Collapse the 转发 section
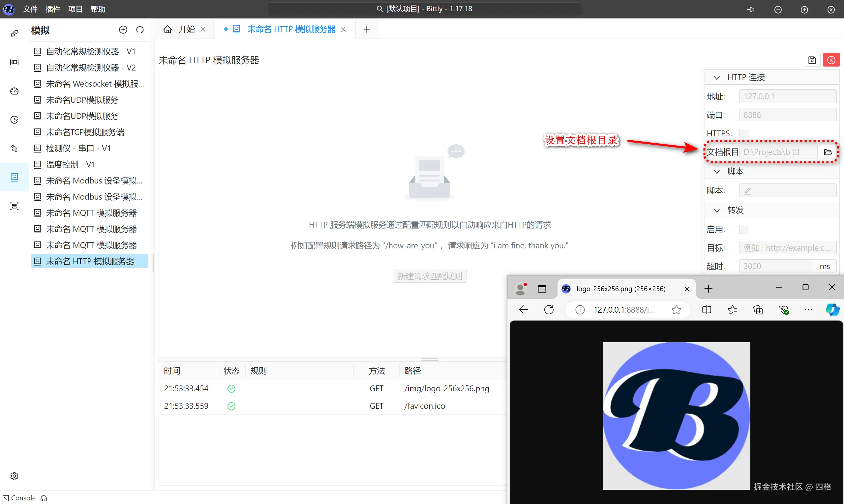The width and height of the screenshot is (844, 504). (716, 210)
